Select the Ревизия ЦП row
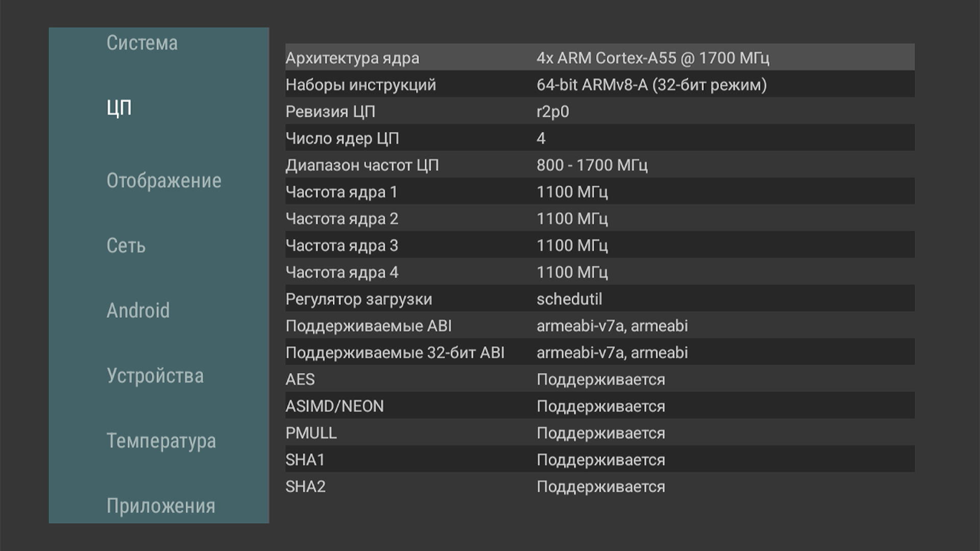The image size is (980, 551). 599,112
